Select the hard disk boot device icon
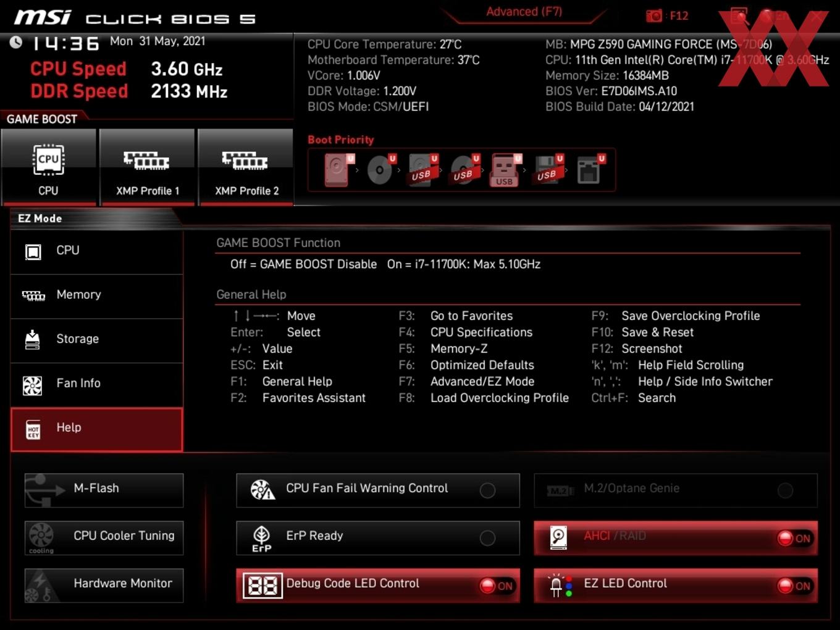 338,170
